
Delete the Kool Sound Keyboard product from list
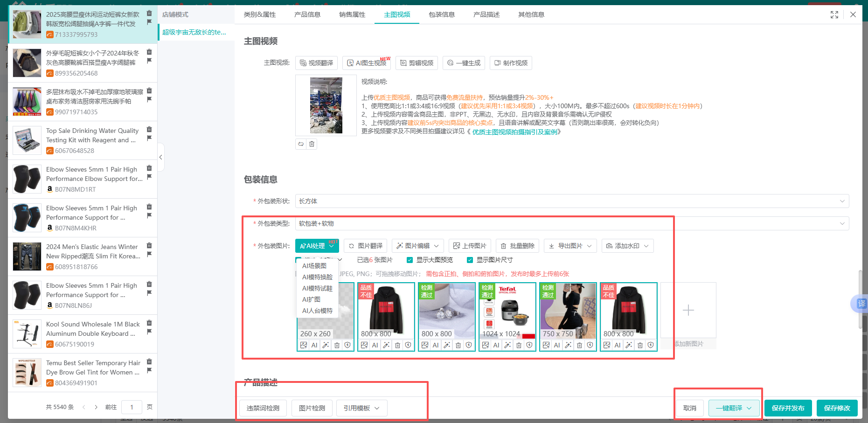point(149,323)
